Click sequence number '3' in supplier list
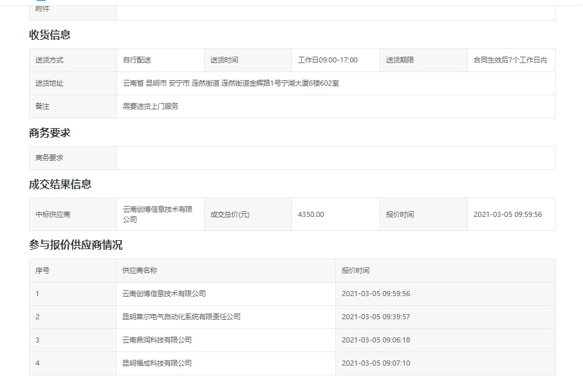The image size is (583, 392). [37, 340]
